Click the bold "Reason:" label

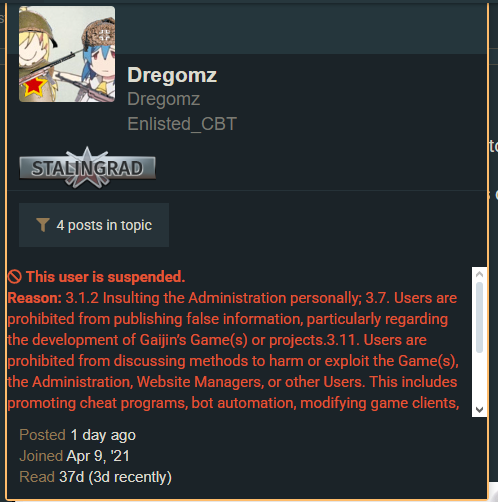point(35,298)
